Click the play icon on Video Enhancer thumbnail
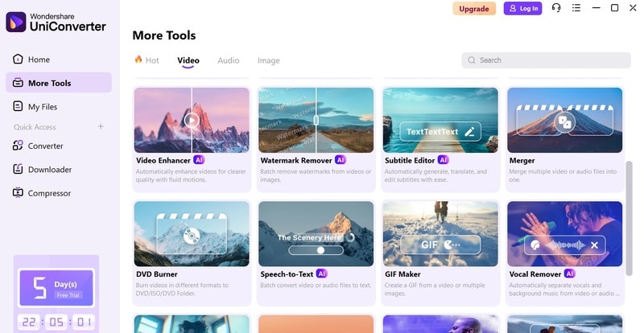 click(192, 121)
